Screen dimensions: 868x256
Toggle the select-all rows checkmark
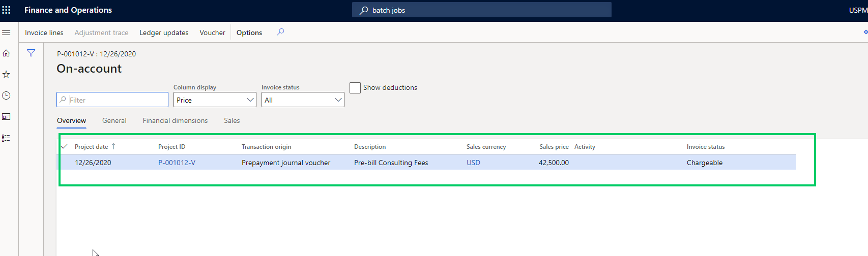65,146
